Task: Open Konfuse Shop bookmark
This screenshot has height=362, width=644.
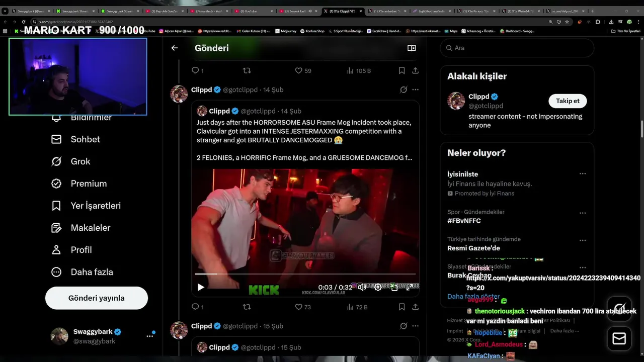Action: coord(312,31)
